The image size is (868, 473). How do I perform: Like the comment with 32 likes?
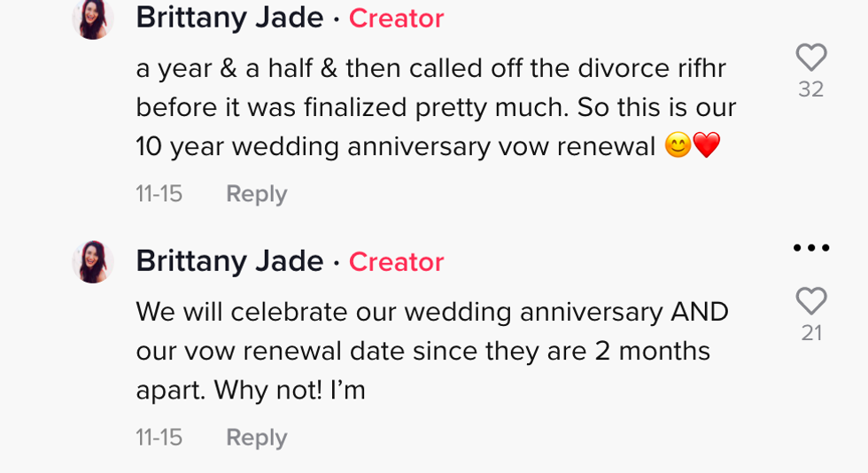810,58
